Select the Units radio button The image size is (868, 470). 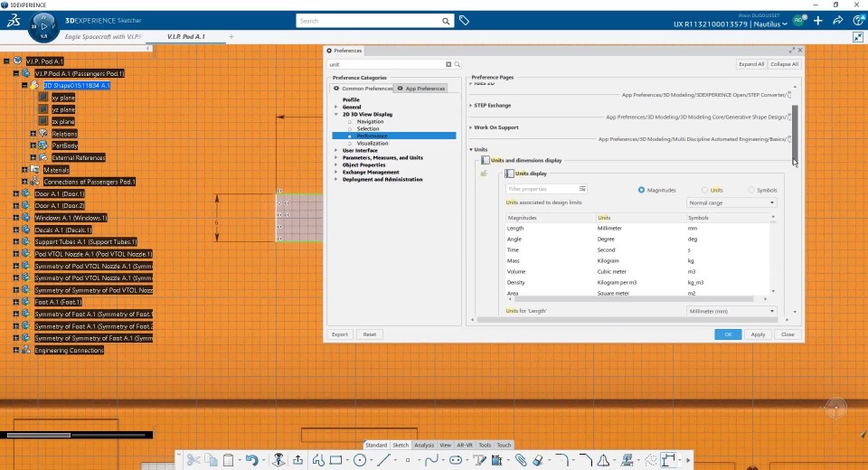pos(705,190)
